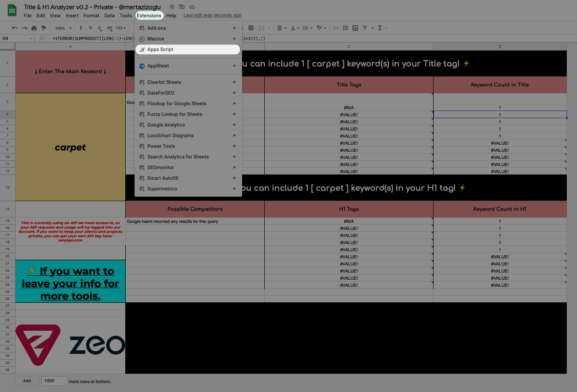577x392 pixels.
Task: Open the zoom level dropdown at 100%
Action: 63,28
